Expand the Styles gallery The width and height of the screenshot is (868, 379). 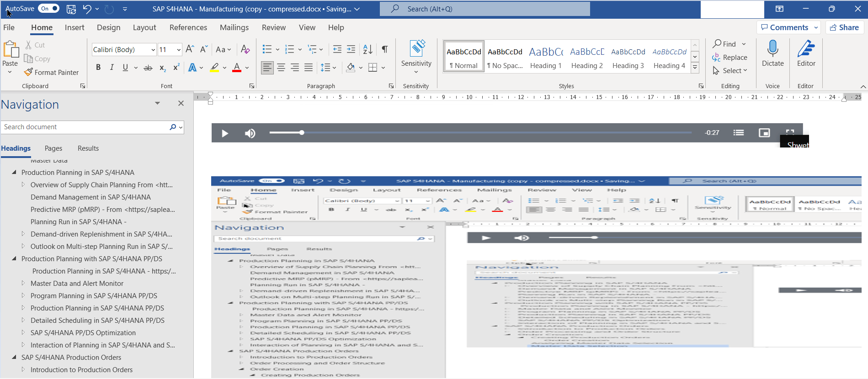pos(695,67)
